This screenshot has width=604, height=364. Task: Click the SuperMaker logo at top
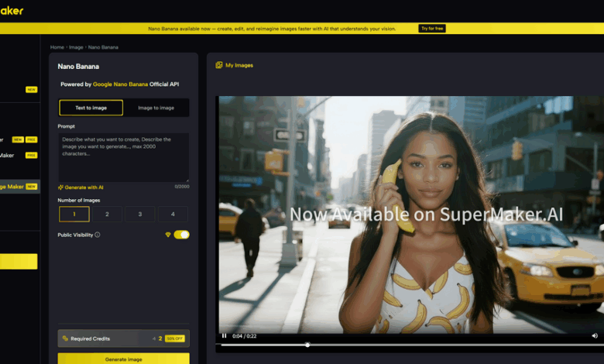pyautogui.click(x=12, y=11)
